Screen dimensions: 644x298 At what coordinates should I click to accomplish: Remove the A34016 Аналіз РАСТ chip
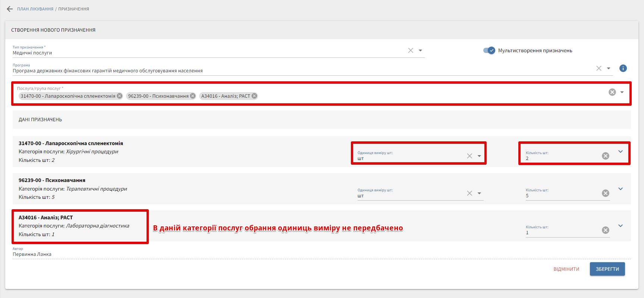tap(254, 96)
